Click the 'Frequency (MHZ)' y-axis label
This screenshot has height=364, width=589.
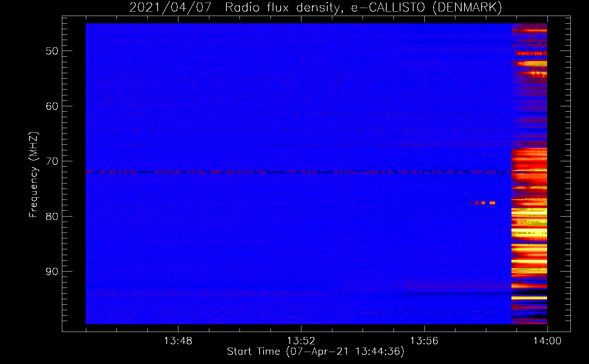coord(33,175)
